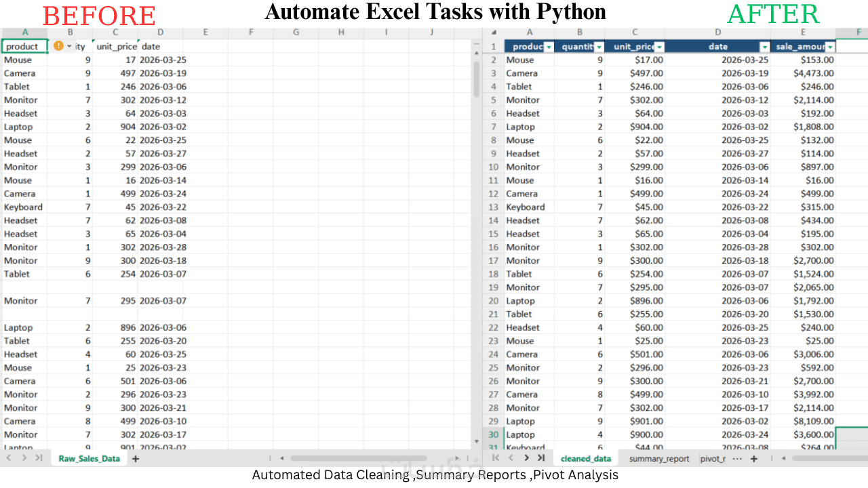Image resolution: width=868 pixels, height=488 pixels.
Task: Add a new sheet in the cleaned workbook
Action: [x=753, y=459]
